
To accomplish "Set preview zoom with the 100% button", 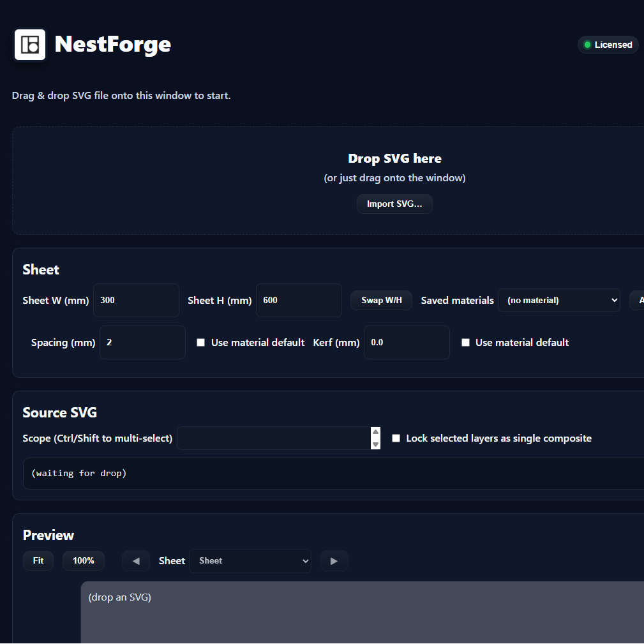I will click(x=84, y=560).
